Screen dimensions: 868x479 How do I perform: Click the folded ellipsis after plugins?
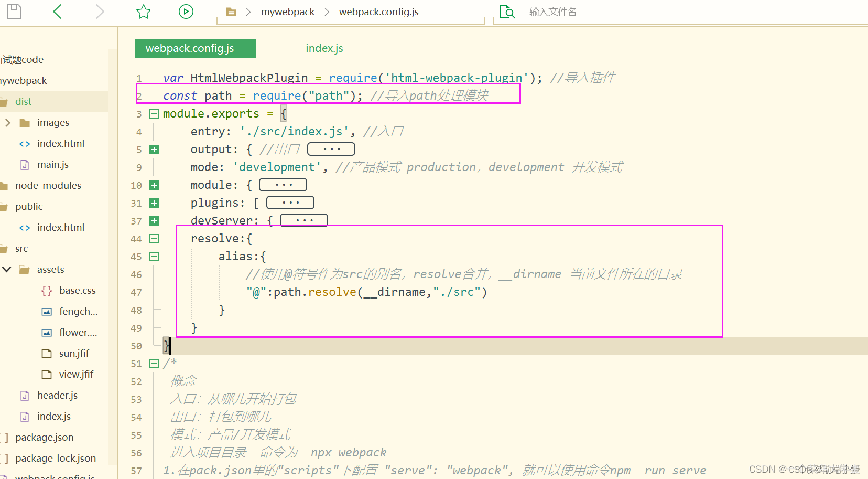[x=290, y=203]
